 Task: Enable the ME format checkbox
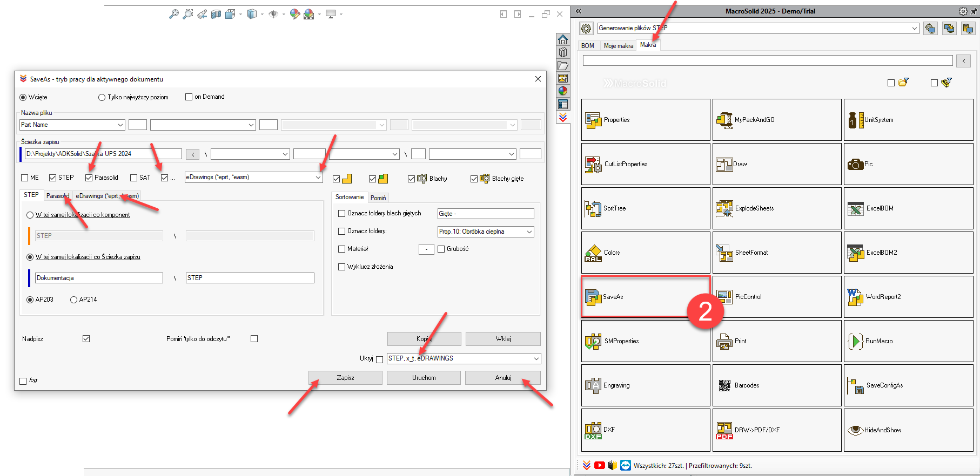click(x=24, y=178)
